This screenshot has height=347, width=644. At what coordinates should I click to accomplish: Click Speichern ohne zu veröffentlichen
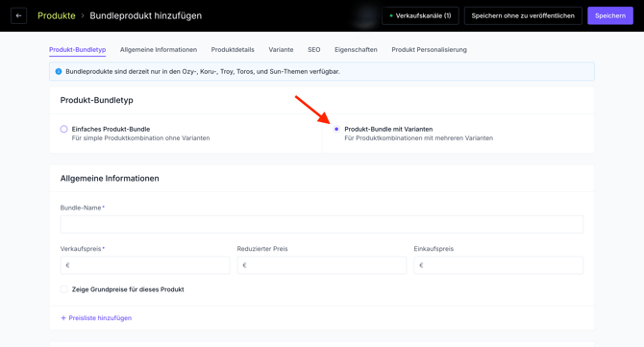[523, 15]
